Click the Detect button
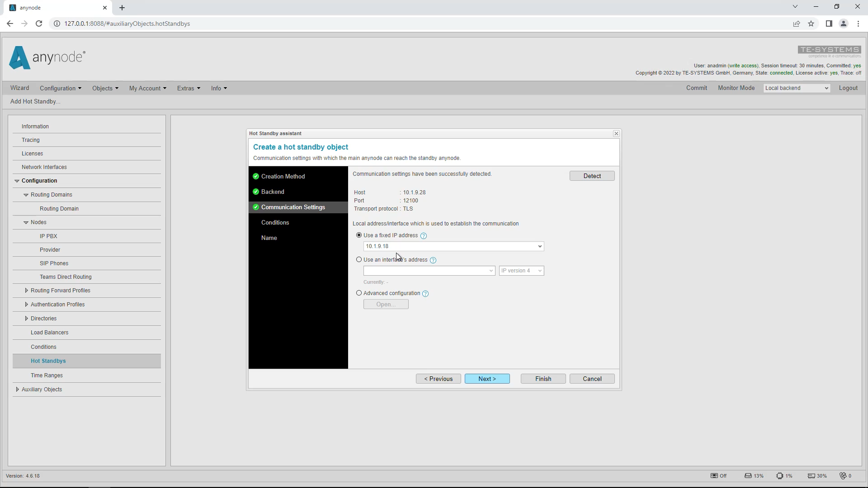 pyautogui.click(x=592, y=176)
